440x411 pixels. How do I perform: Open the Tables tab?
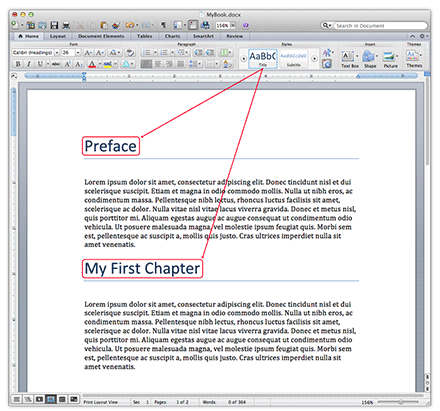point(145,36)
